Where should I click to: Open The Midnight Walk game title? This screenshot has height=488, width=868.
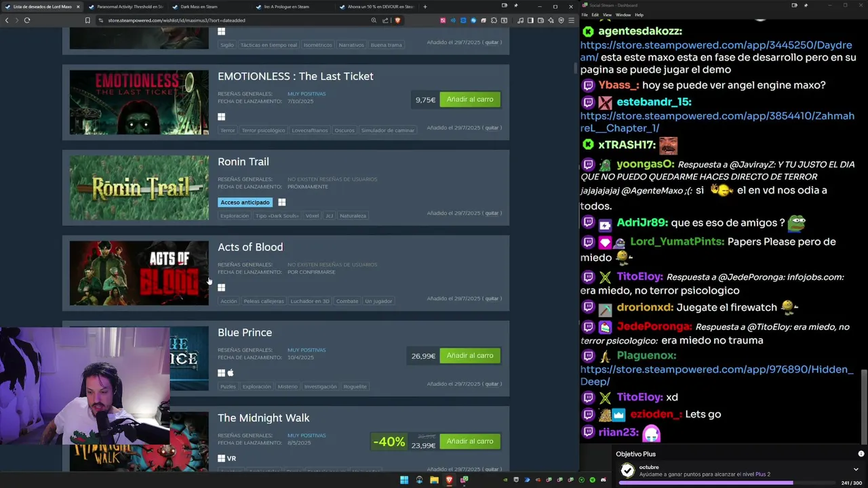[264, 418]
